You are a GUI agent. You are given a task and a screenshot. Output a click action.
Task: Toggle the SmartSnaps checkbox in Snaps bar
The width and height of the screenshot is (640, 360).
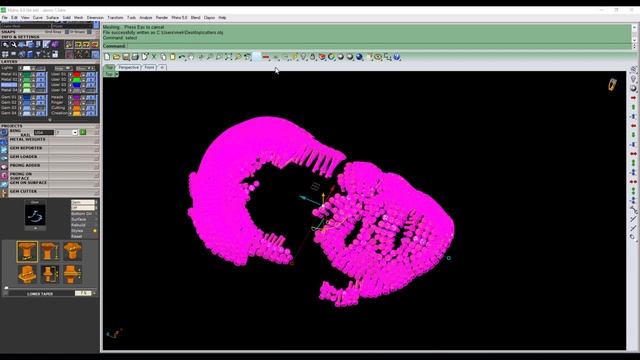point(89,32)
